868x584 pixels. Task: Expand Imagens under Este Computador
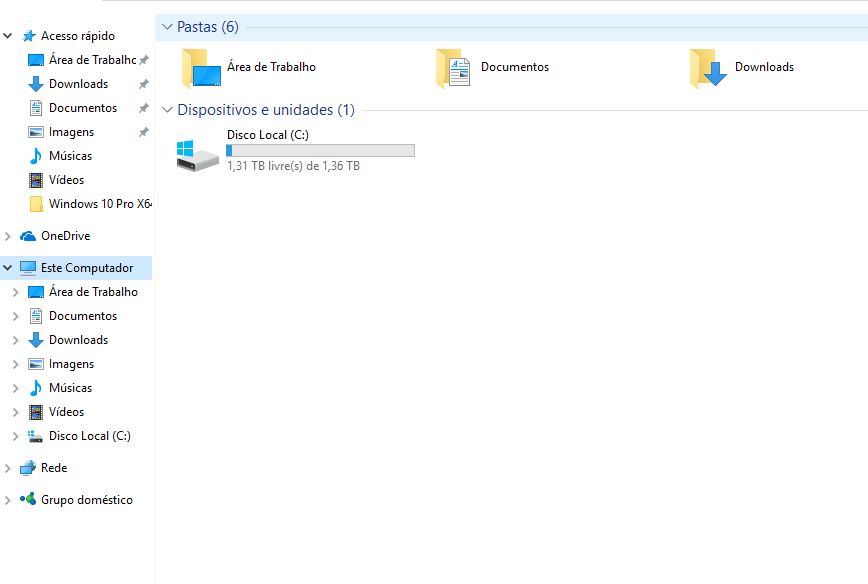[16, 364]
